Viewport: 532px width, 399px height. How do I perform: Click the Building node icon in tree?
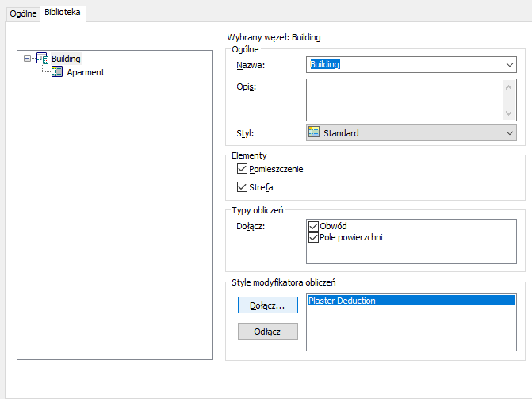pos(42,59)
